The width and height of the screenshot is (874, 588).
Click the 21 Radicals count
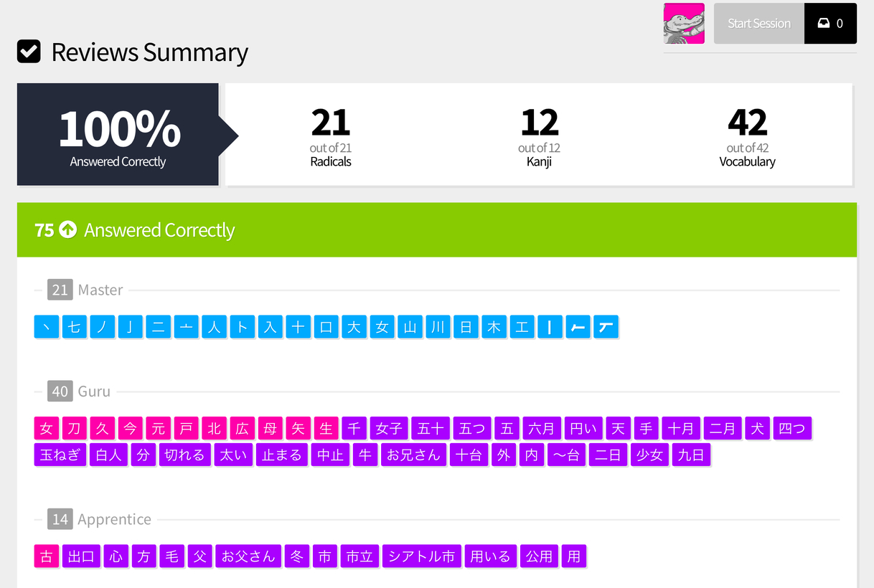(x=330, y=136)
